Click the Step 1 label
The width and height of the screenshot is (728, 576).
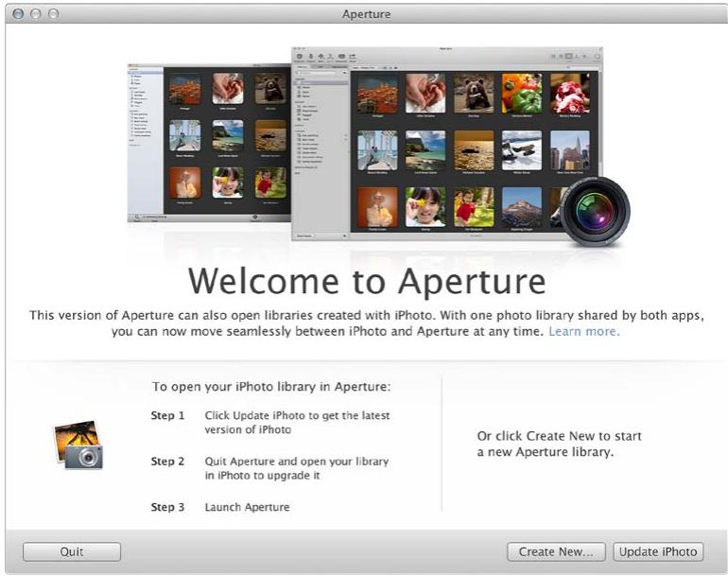[x=167, y=415]
